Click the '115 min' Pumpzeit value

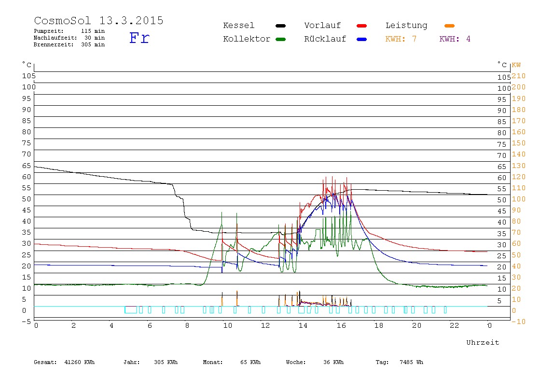point(93,31)
